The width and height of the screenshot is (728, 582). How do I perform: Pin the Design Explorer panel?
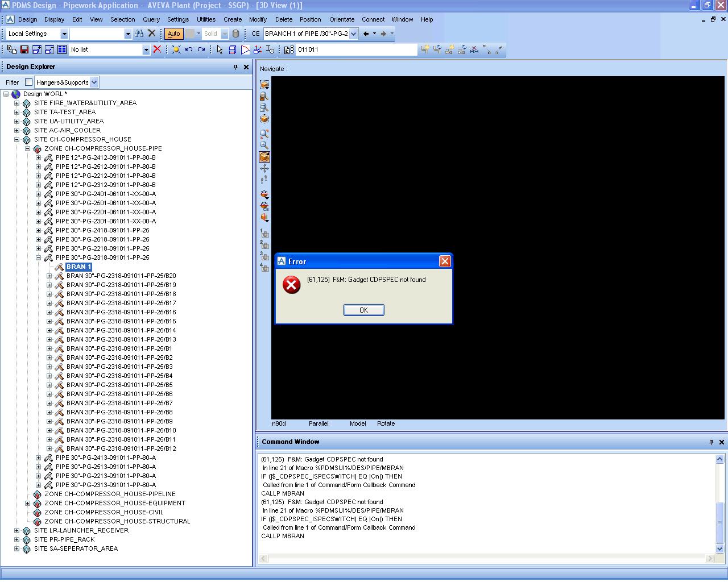coord(235,66)
